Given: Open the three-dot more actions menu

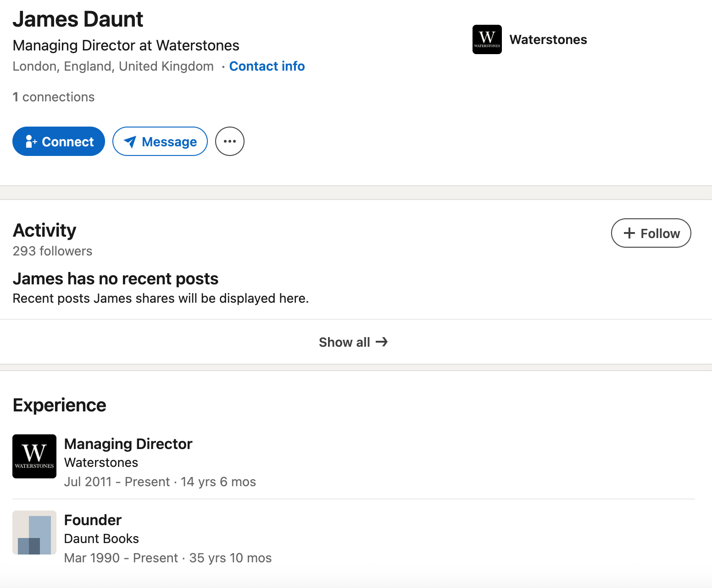Looking at the screenshot, I should point(230,141).
